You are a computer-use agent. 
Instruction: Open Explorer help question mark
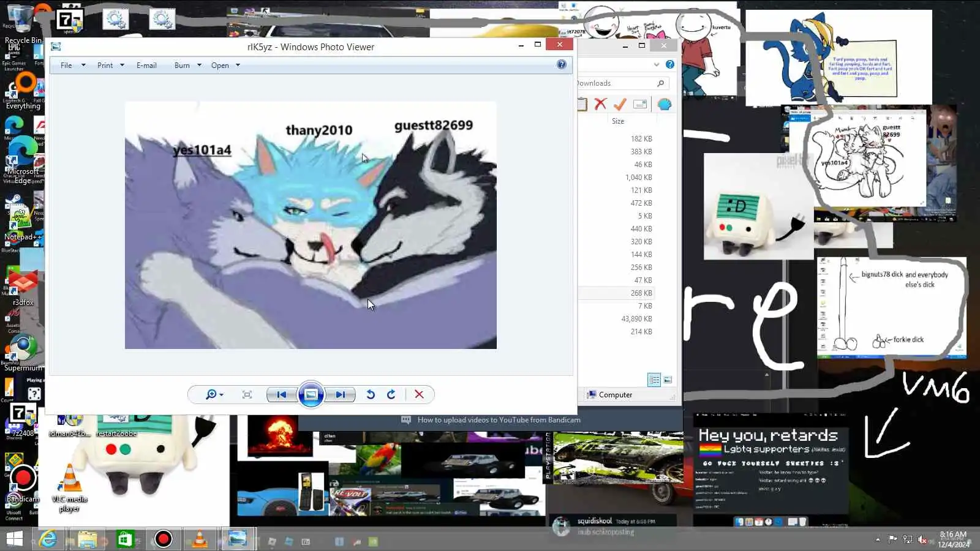tap(670, 64)
